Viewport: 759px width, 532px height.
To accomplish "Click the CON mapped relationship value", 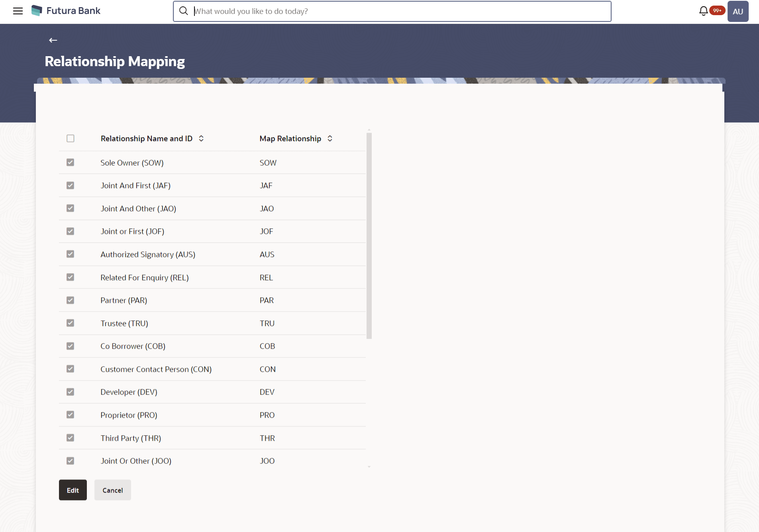I will coord(268,369).
